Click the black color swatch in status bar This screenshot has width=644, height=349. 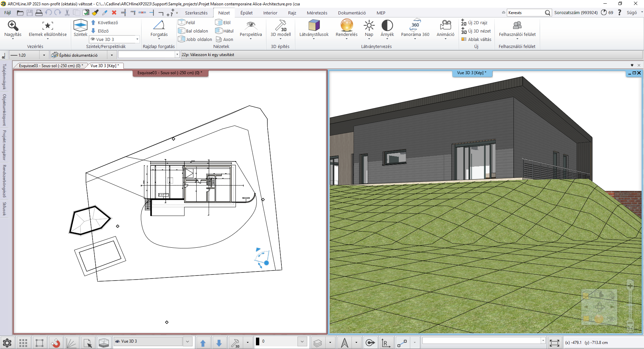point(258,341)
